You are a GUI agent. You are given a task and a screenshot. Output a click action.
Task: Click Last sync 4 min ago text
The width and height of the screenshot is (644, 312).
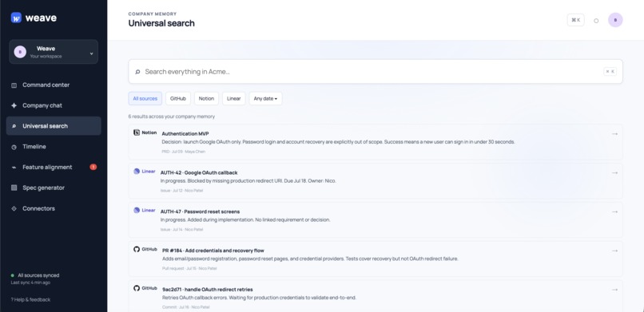coord(30,282)
